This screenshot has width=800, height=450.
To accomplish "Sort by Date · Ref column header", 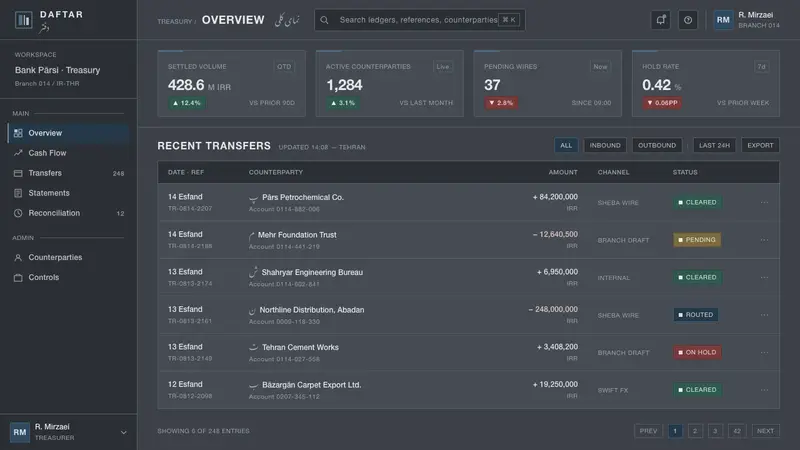I will pyautogui.click(x=186, y=172).
